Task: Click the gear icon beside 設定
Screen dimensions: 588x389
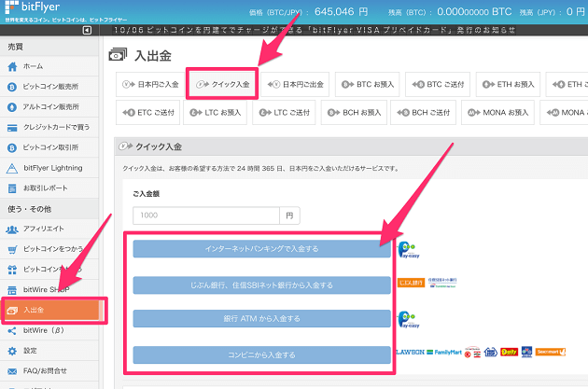Action: (x=12, y=351)
